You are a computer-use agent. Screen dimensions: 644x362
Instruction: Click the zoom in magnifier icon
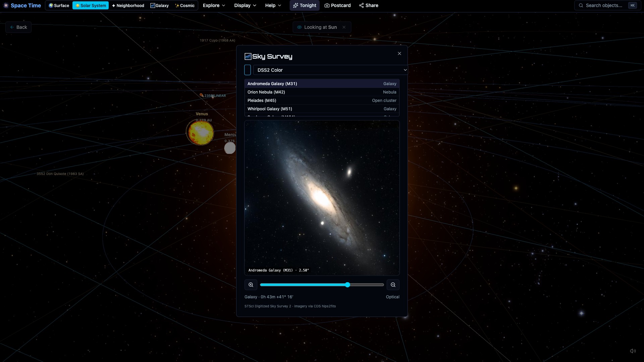(x=251, y=285)
